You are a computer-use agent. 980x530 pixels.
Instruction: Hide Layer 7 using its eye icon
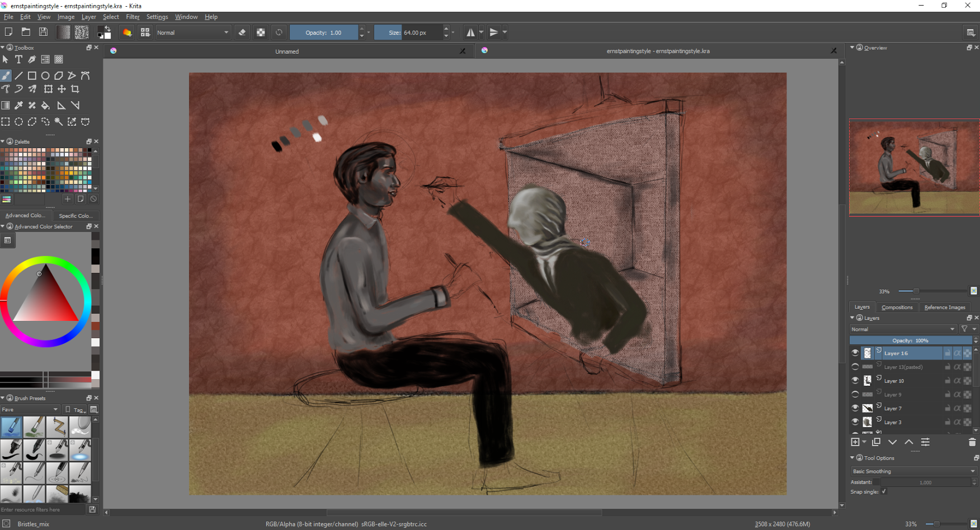855,408
